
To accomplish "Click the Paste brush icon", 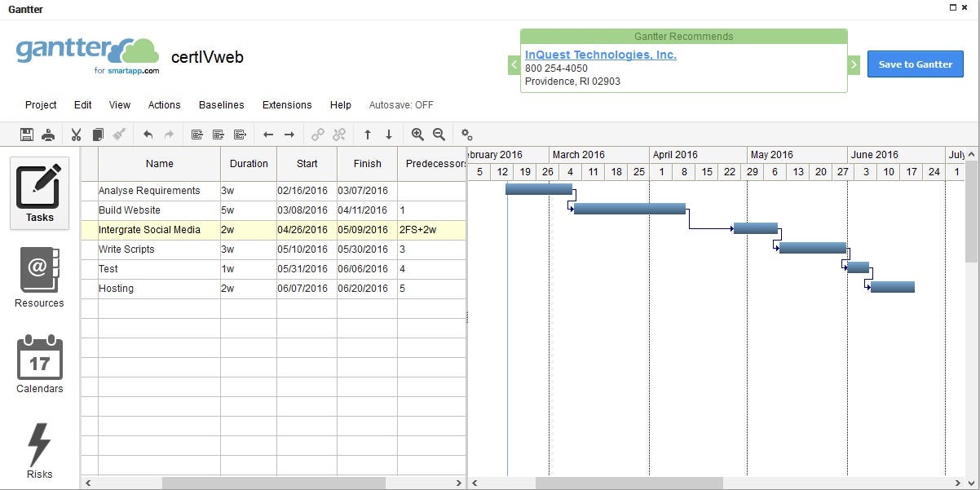I will click(119, 135).
